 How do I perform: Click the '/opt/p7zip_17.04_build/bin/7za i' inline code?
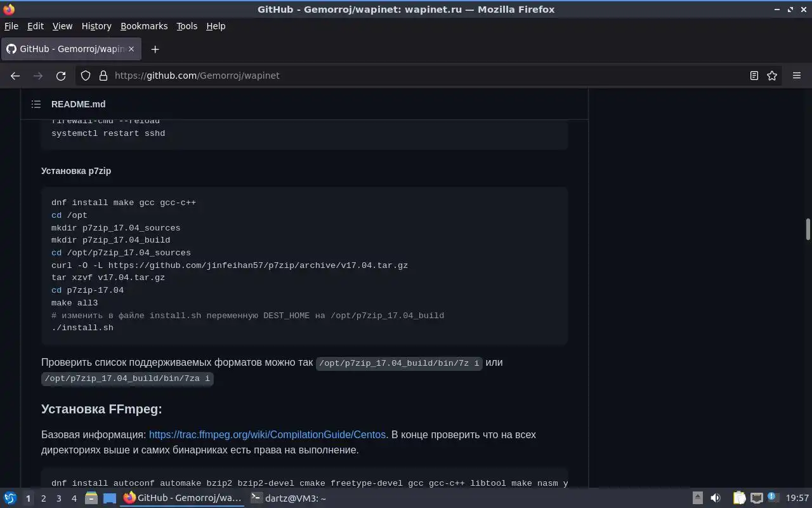(127, 378)
